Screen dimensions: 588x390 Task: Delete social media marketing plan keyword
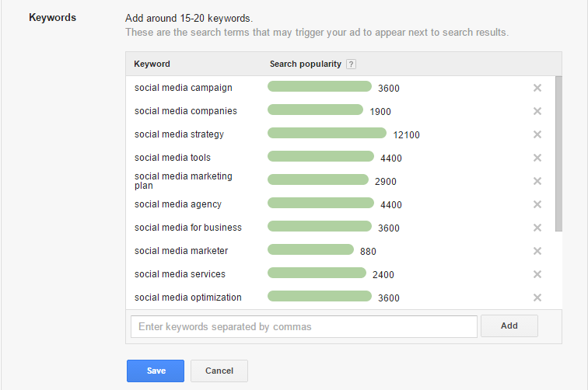537,181
